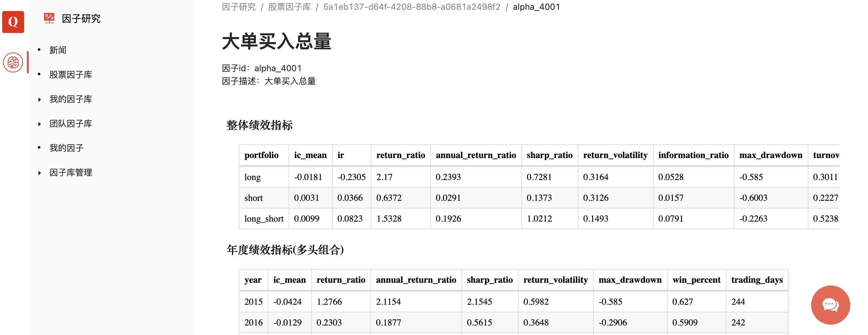Click the alpha_4001 breadcrumb item

[x=536, y=7]
